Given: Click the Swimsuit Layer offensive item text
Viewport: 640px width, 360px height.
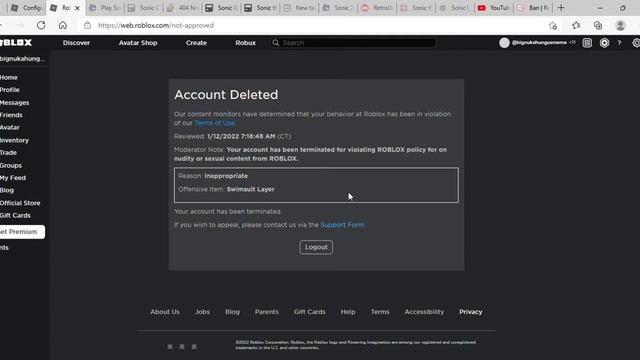Looking at the screenshot, I should [x=251, y=189].
